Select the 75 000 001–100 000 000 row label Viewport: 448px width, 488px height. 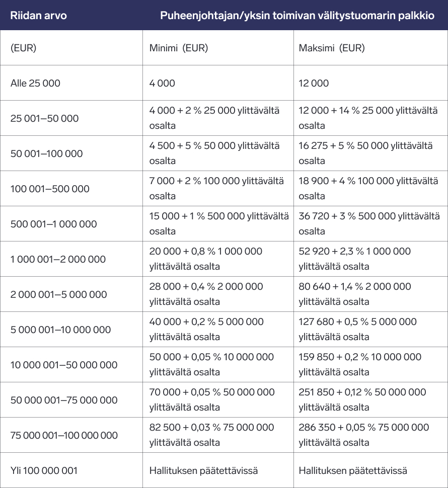coord(64,435)
